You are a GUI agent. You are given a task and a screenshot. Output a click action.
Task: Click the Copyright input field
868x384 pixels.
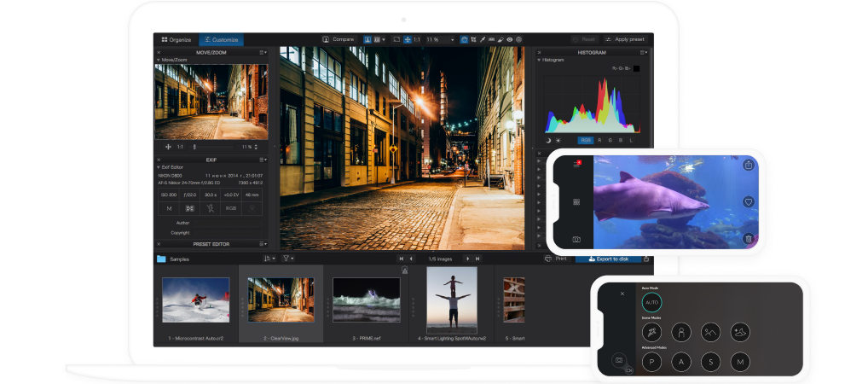coord(227,233)
